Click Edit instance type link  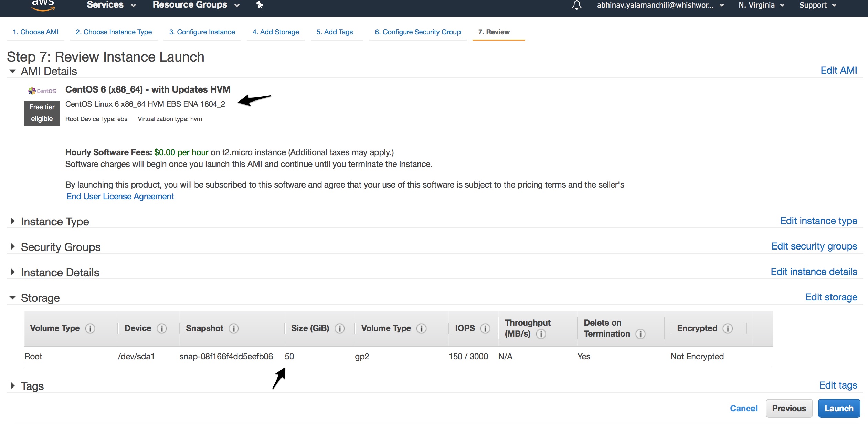pyautogui.click(x=818, y=221)
